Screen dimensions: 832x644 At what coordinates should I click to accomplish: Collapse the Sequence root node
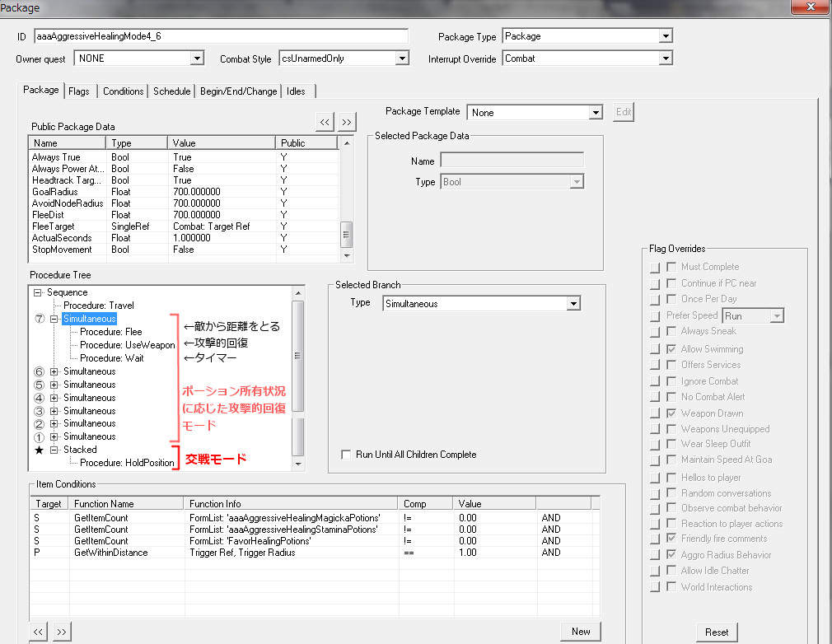pos(37,292)
